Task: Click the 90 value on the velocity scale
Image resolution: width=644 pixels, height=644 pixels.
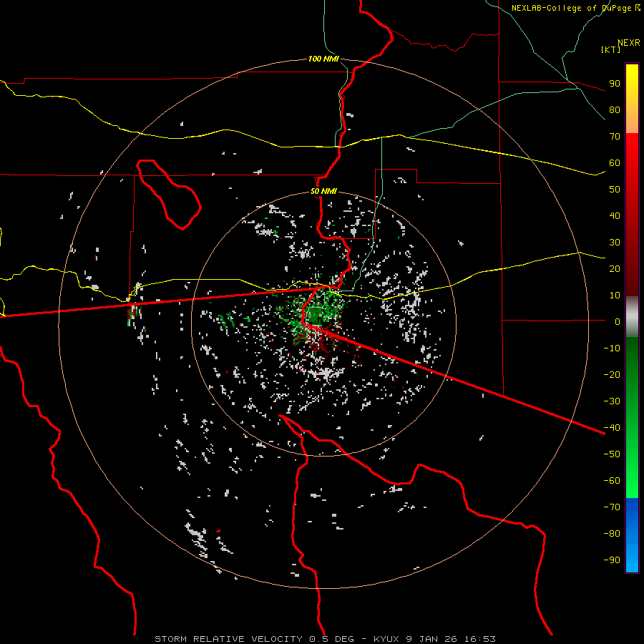Action: tap(615, 84)
